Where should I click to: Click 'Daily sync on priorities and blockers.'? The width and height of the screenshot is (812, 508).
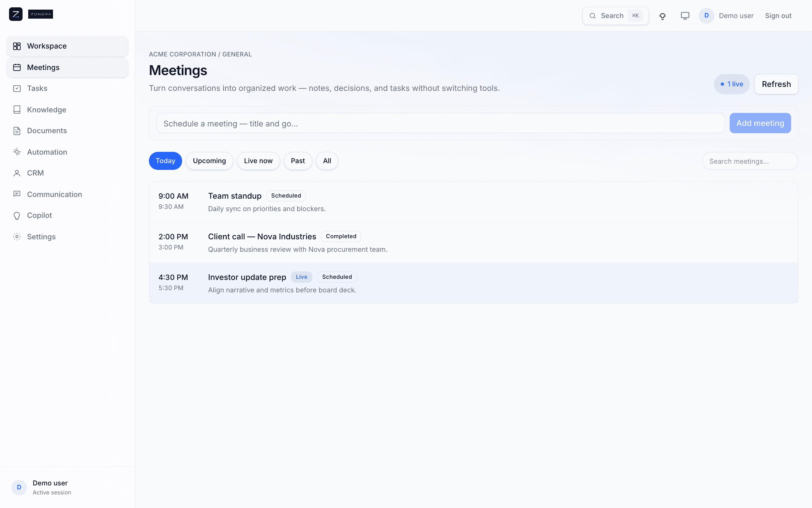pyautogui.click(x=267, y=209)
